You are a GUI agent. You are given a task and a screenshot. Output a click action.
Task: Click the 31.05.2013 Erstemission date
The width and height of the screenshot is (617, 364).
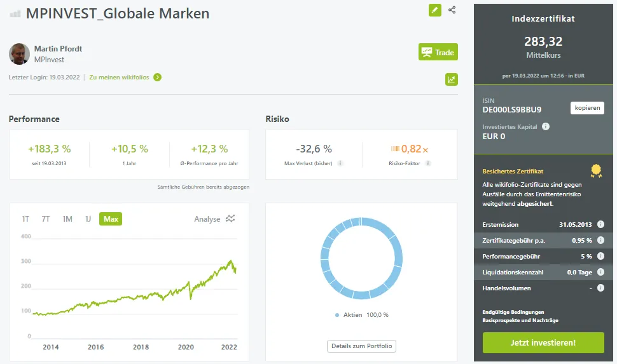(575, 224)
